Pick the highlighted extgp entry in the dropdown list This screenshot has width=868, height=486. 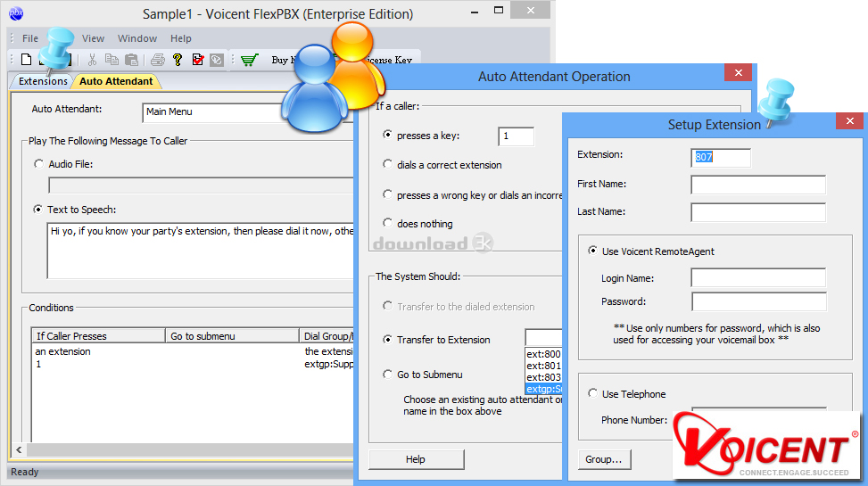[543, 389]
